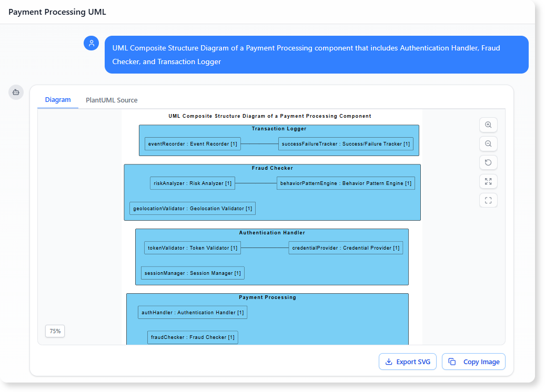Click the riskAnalyzer part box
The width and height of the screenshot is (545, 392).
193,183
